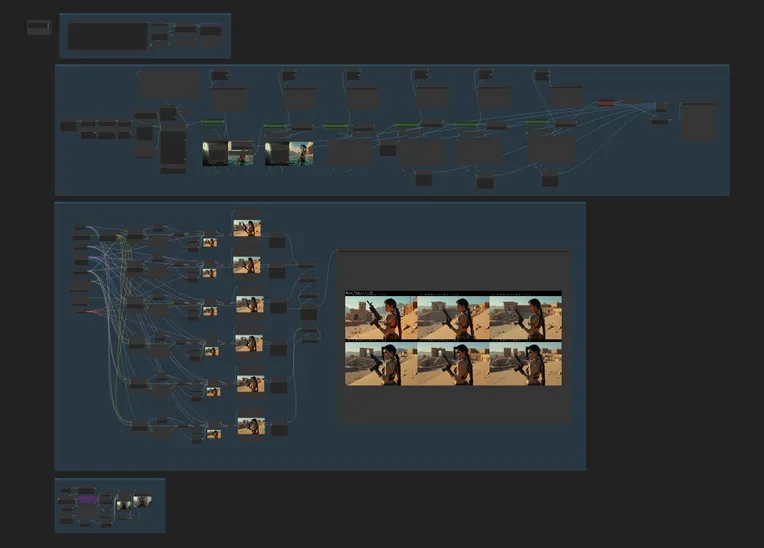Click the small isolated node outside all groups
The width and height of the screenshot is (764, 548).
click(39, 27)
